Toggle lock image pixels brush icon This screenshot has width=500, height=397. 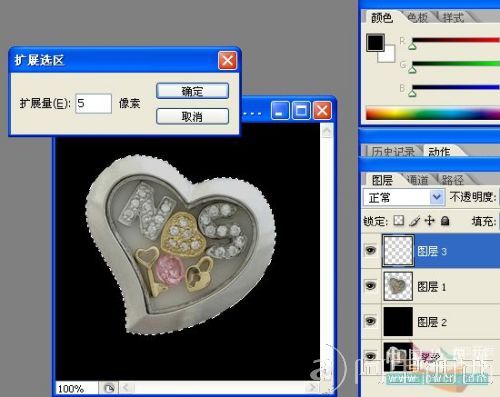(x=414, y=220)
